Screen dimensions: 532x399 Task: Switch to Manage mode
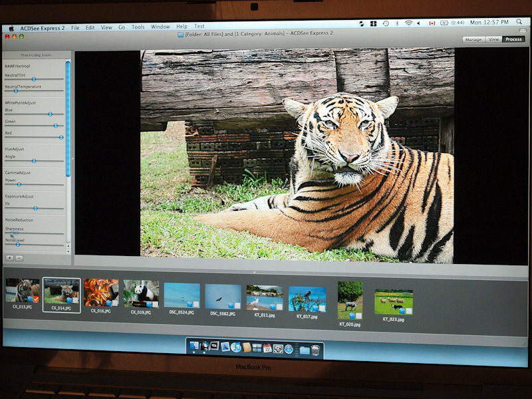(x=473, y=39)
